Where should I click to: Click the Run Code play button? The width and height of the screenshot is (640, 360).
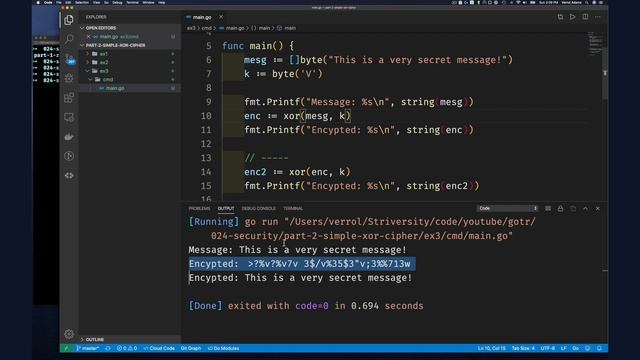tap(573, 17)
